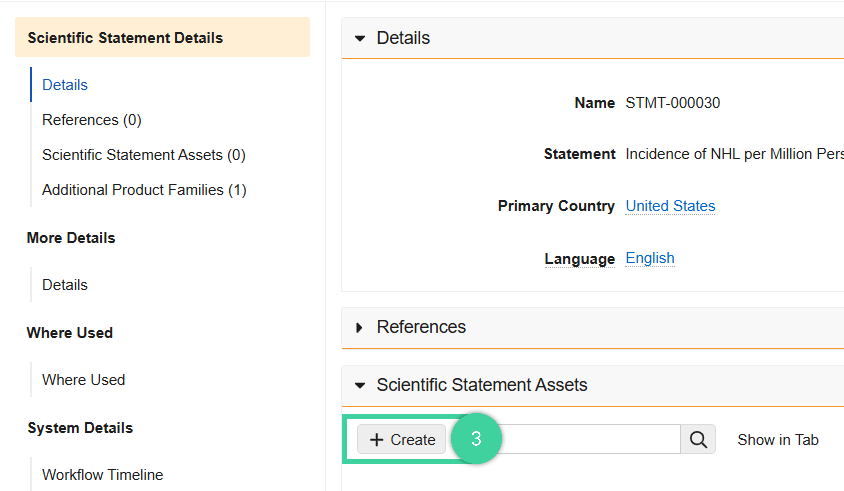Collapse the Details section triangle
Screen dimensions: 844x491
click(x=360, y=38)
